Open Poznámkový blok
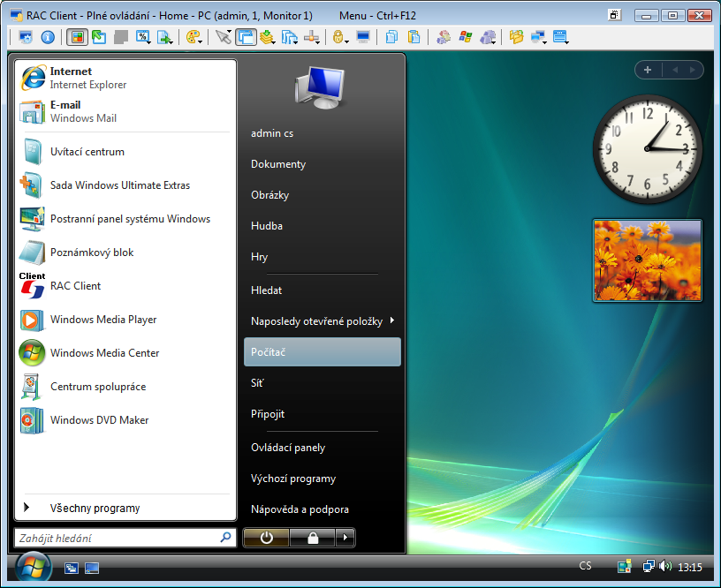This screenshot has height=588, width=721. tap(125, 253)
